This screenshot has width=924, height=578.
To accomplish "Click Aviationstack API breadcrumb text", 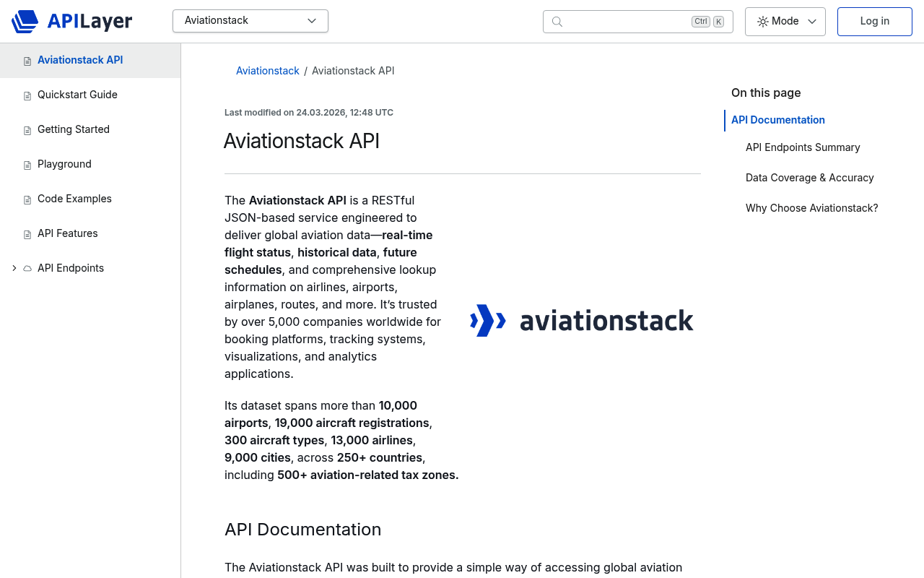I will [x=353, y=71].
